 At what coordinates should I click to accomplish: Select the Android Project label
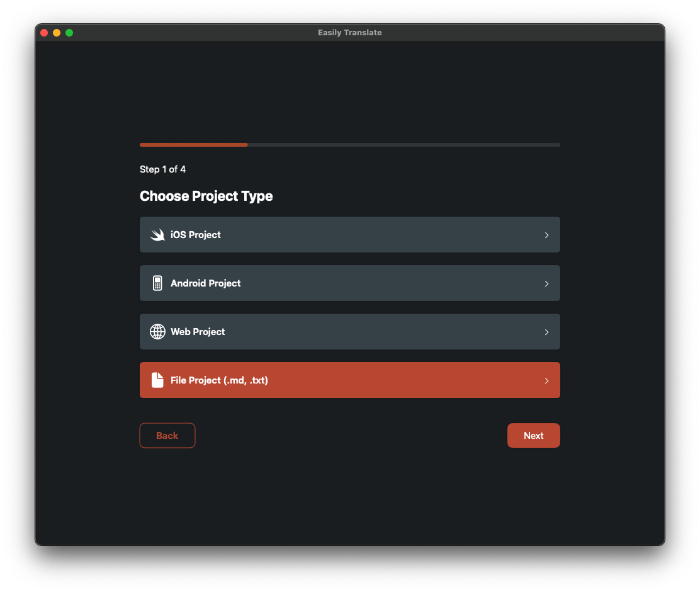(x=205, y=283)
